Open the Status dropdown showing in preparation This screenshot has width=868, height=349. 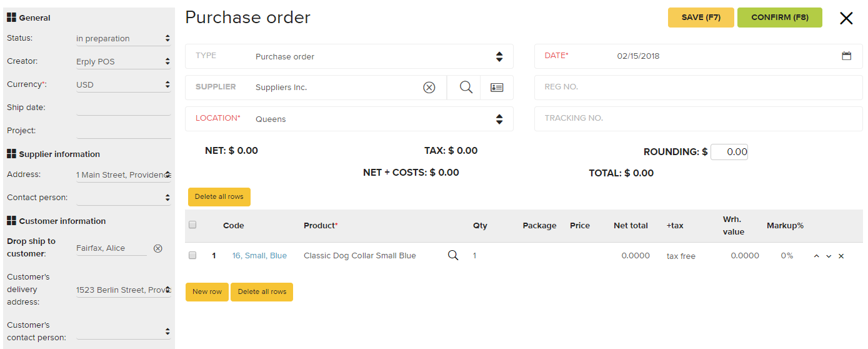tap(123, 38)
